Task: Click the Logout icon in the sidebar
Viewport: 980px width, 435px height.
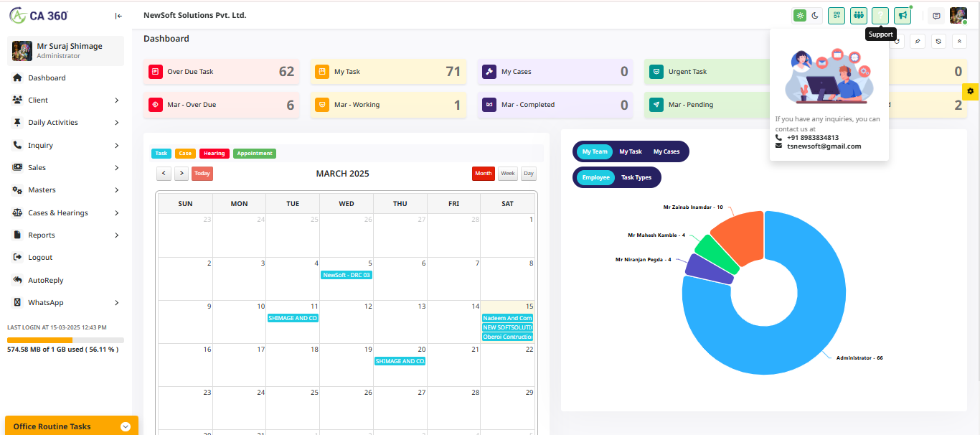Action: (17, 257)
